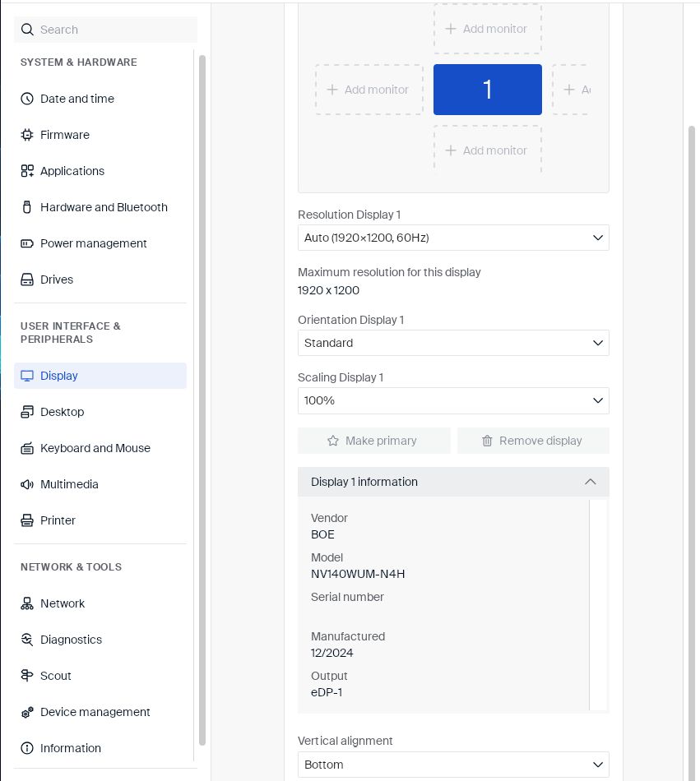Click the Device management gears icon

point(27,712)
